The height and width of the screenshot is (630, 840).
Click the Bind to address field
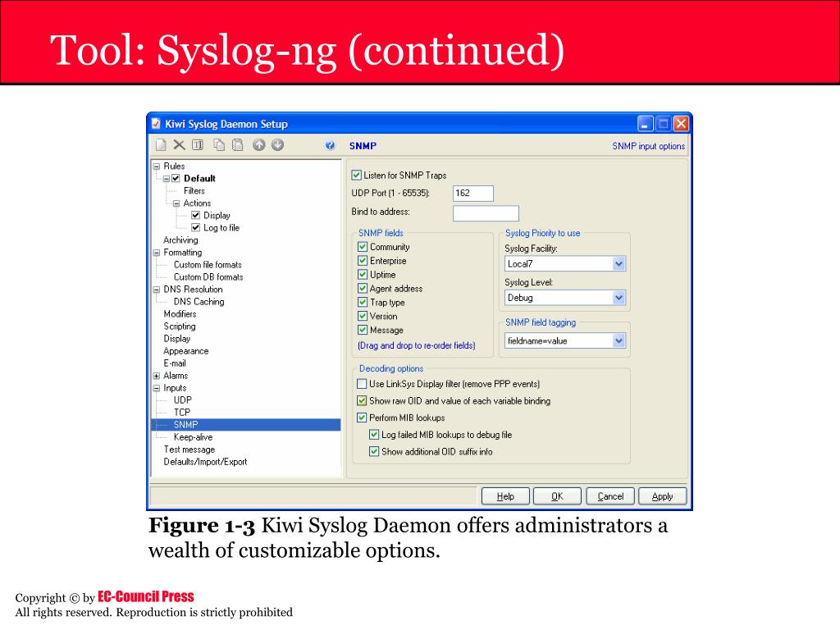[486, 213]
